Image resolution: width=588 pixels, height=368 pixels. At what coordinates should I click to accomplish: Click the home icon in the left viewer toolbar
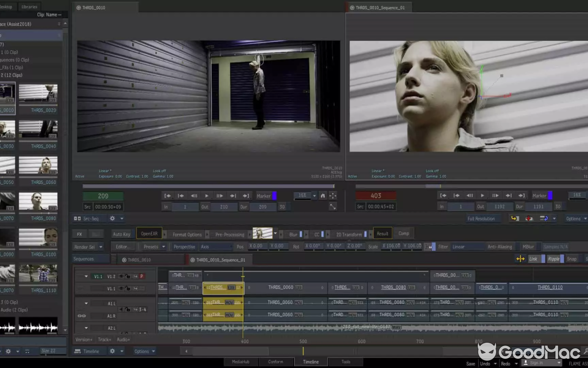pos(323,195)
